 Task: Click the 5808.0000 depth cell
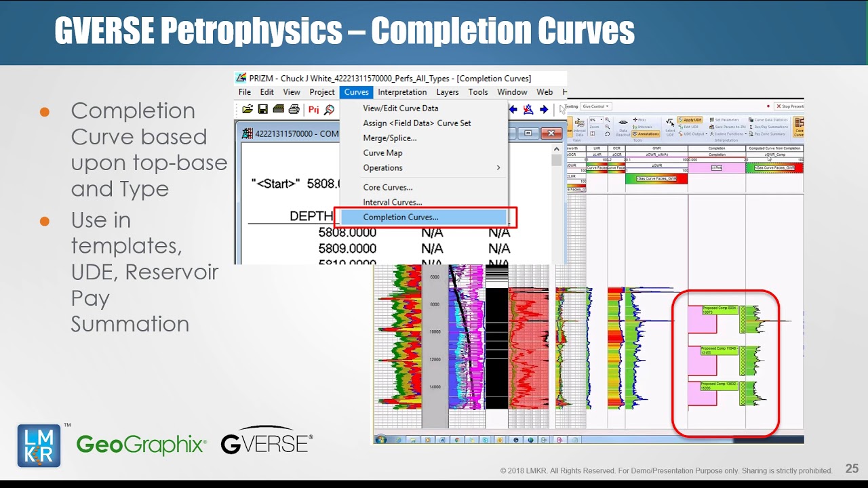tap(347, 232)
